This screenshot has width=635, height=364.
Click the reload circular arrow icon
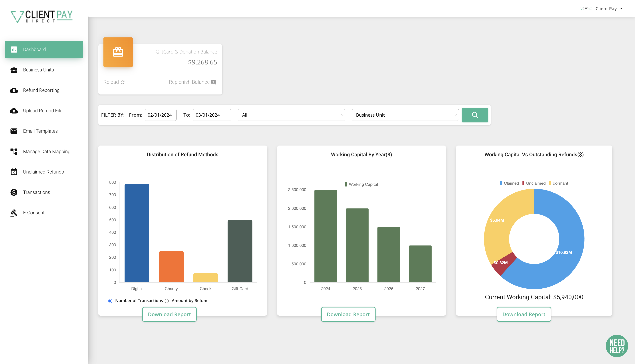pyautogui.click(x=123, y=82)
